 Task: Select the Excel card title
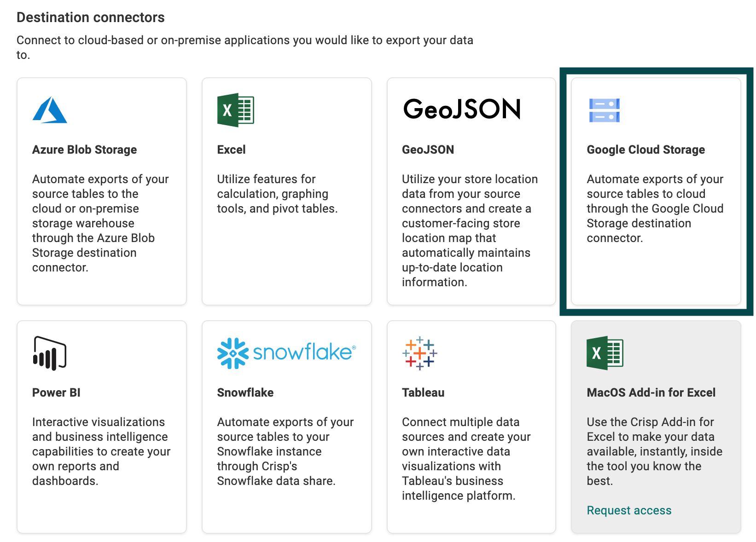(x=231, y=150)
